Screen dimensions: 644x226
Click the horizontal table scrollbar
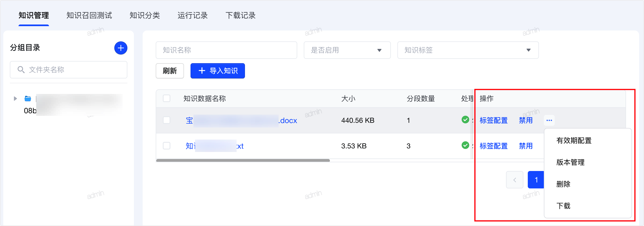(x=243, y=160)
